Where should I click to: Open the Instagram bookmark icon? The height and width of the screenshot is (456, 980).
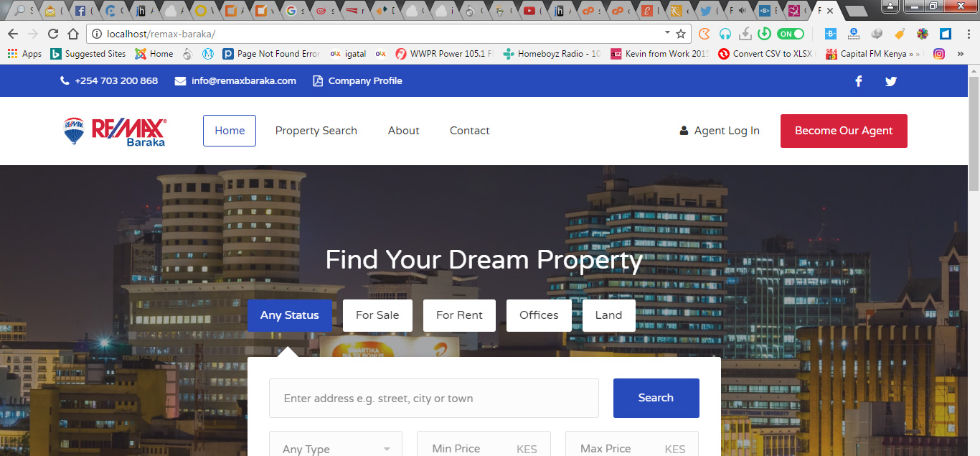939,53
